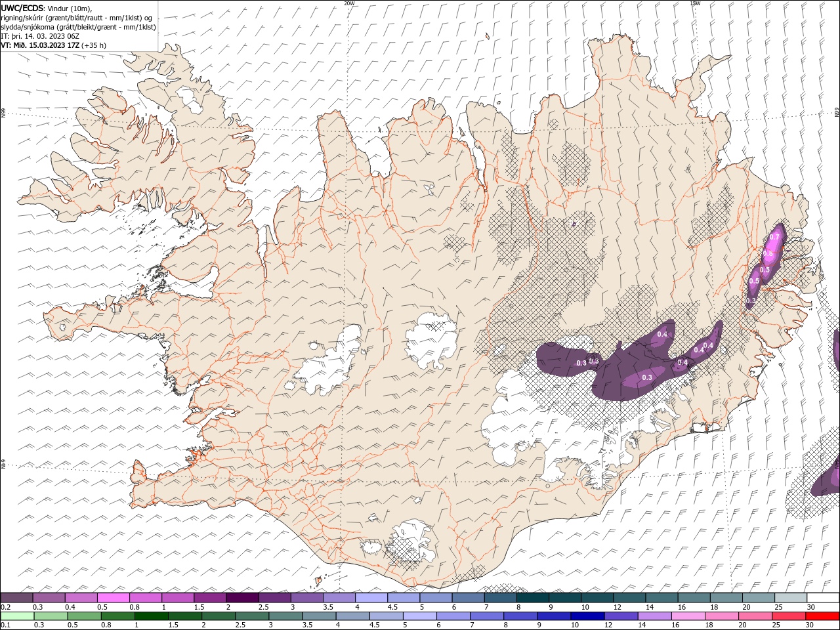The width and height of the screenshot is (840, 630).
Task: Select the upper snow scale swatch between 0.8 and 1
Action: click(146, 598)
